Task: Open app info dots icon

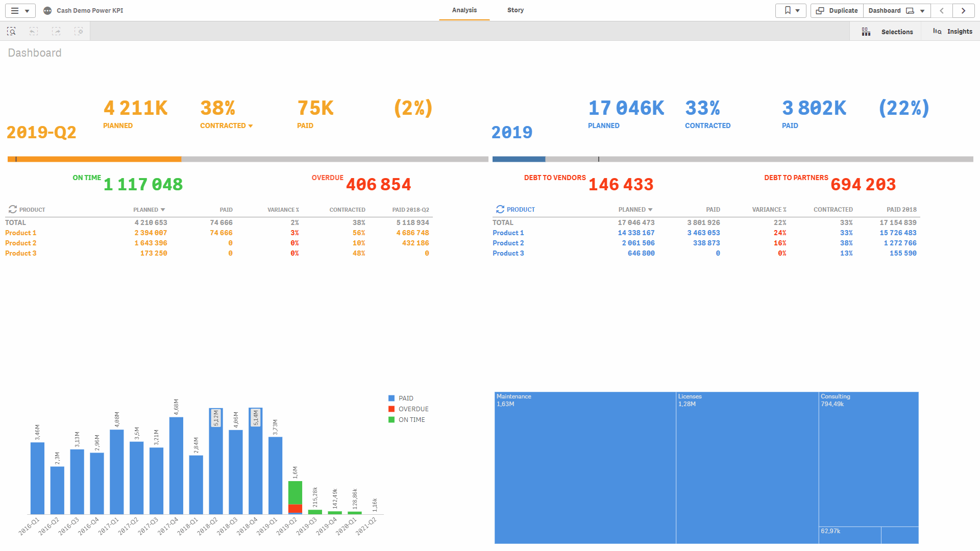Action: (47, 11)
